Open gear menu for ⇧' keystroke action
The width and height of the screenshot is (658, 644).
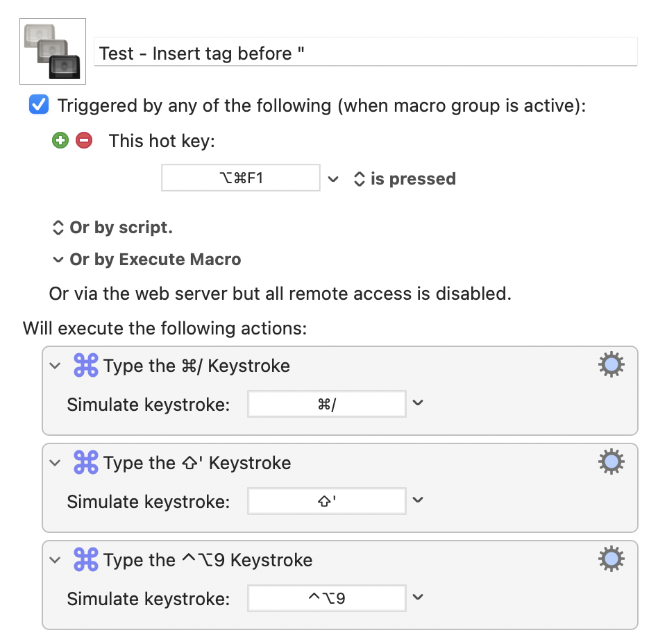coord(611,461)
